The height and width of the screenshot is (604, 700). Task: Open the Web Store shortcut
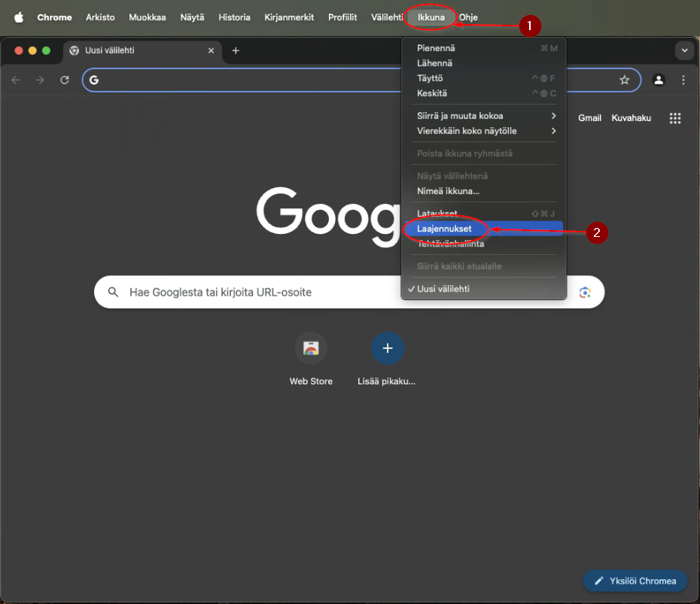(311, 348)
